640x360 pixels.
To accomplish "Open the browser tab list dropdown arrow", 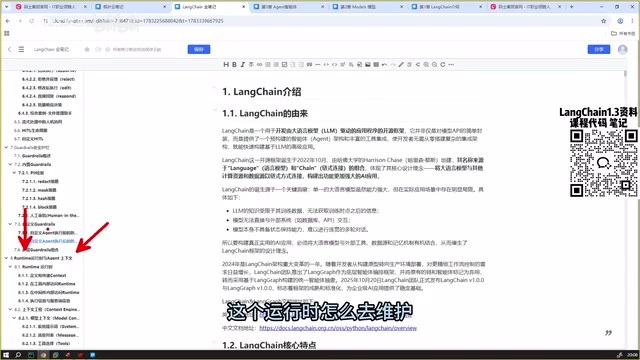I will click(x=7, y=7).
